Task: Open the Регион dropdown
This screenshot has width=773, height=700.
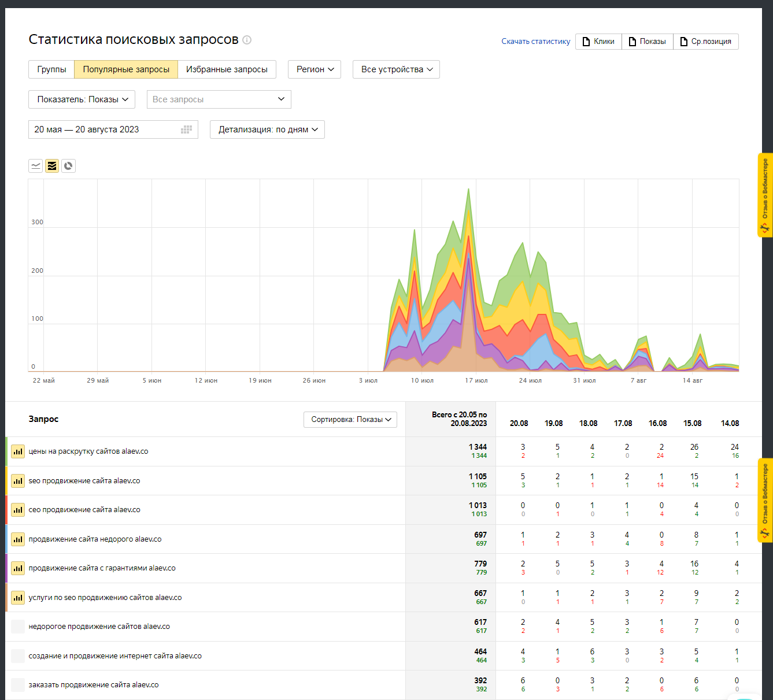Action: (315, 69)
